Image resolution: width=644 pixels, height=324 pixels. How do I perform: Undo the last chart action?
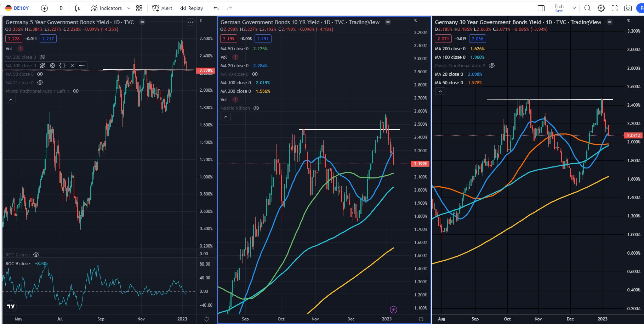(216, 8)
